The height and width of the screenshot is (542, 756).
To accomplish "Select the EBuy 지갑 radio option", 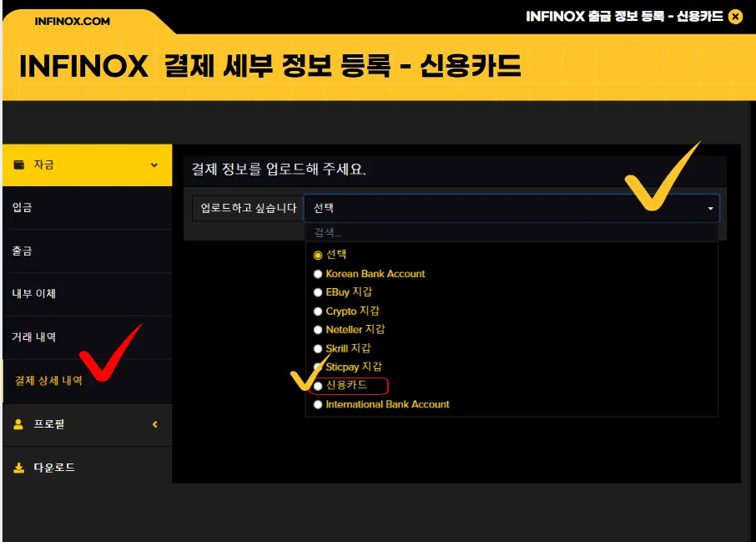I will point(318,292).
